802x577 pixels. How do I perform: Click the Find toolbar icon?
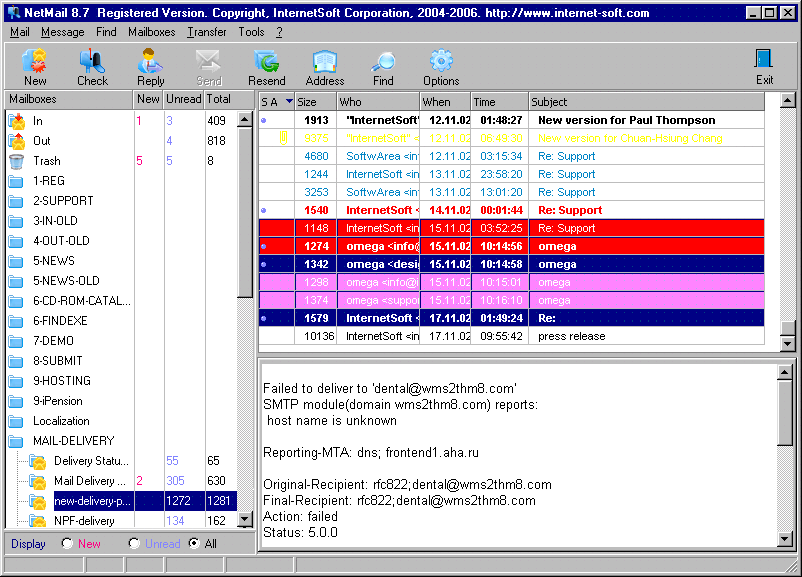point(382,66)
